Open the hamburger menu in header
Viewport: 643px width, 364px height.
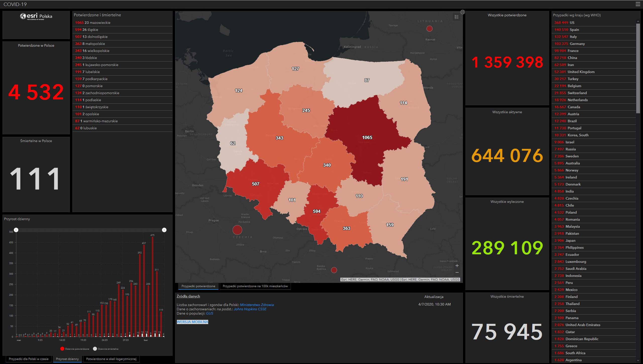pyautogui.click(x=638, y=4)
